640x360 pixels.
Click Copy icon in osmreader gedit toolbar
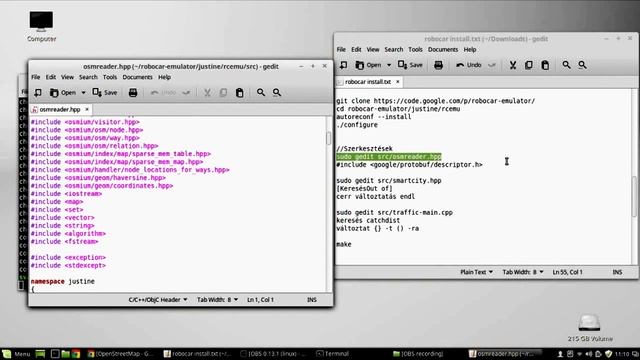click(x=223, y=93)
